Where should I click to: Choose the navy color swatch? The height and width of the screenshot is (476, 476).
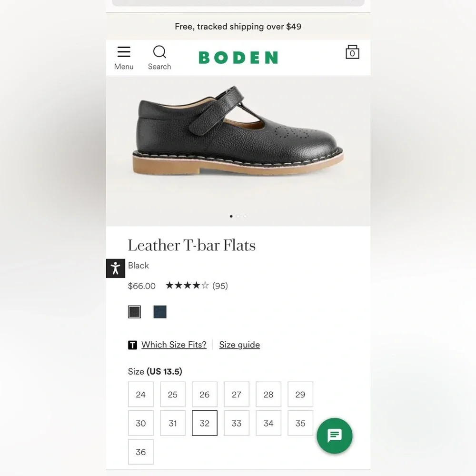(160, 312)
